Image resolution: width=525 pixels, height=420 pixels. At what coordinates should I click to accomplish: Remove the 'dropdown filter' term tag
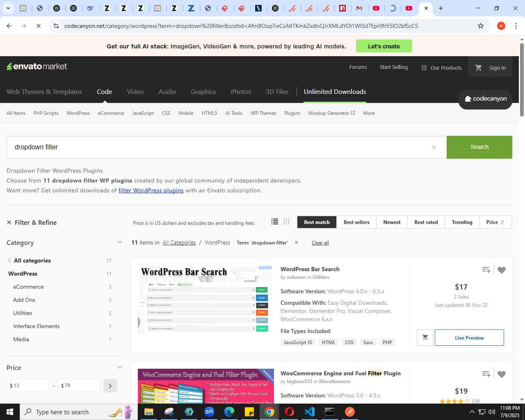click(297, 242)
